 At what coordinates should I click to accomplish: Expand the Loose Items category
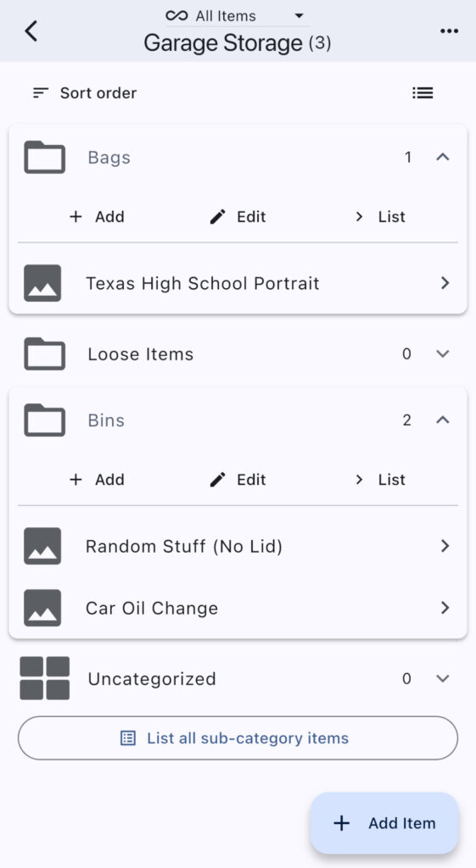coord(442,353)
